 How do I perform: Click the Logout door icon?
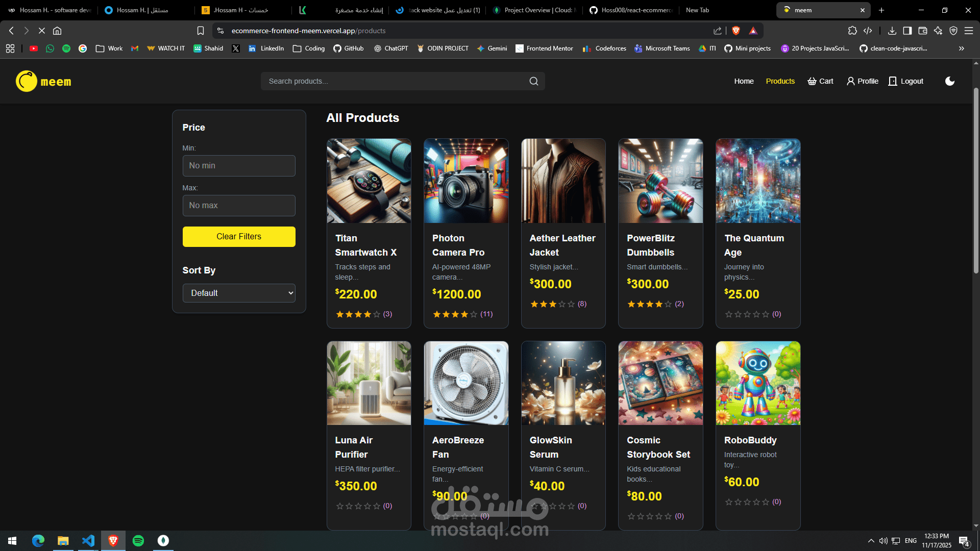(892, 81)
